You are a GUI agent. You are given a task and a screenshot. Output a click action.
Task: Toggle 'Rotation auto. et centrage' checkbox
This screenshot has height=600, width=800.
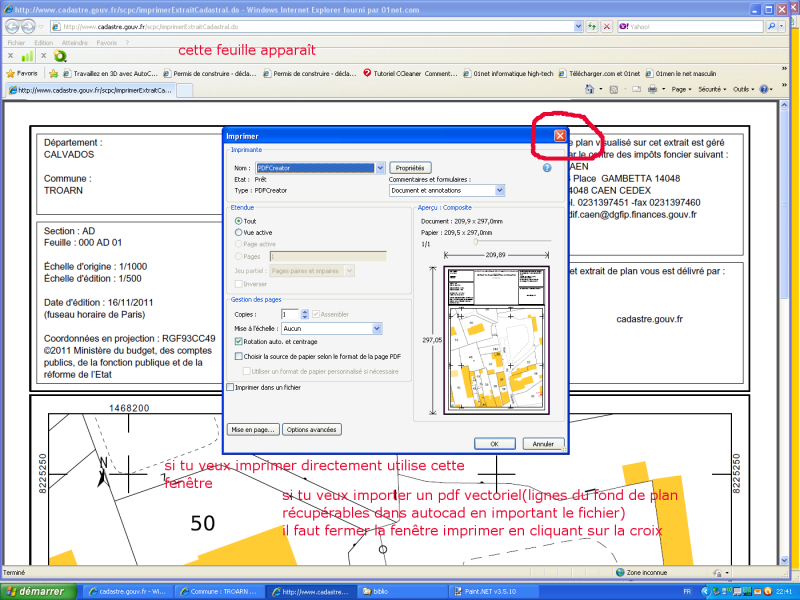pyautogui.click(x=238, y=341)
